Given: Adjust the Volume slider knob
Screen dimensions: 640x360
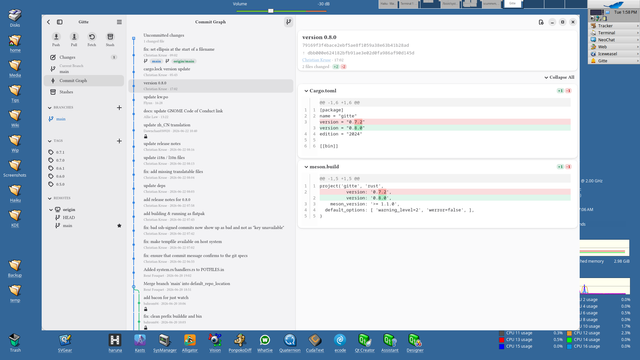Looking at the screenshot, I should (271, 11).
